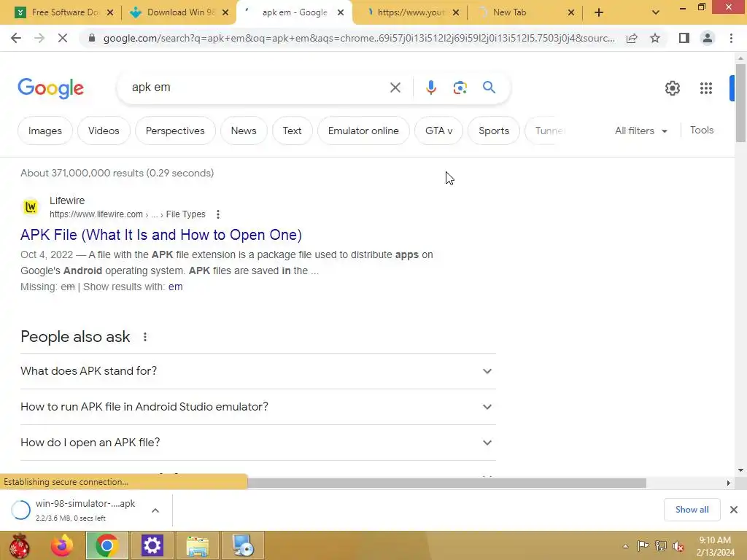
Task: Click the URL in the address bar
Action: (x=359, y=38)
